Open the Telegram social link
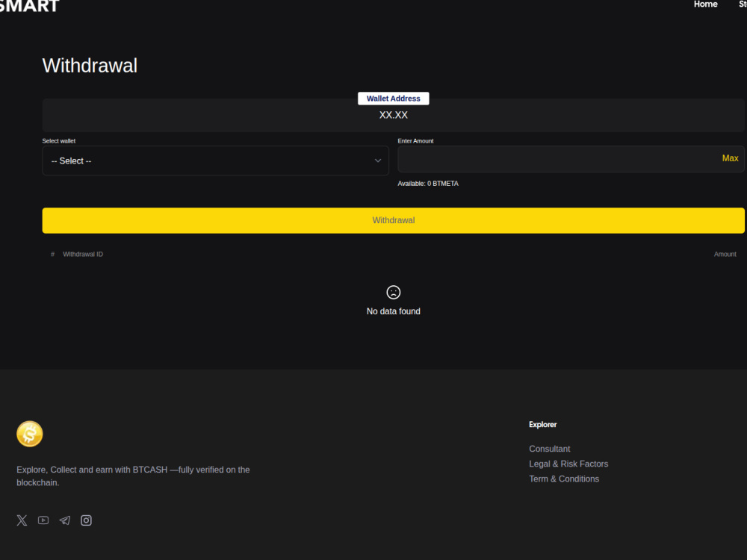The height and width of the screenshot is (560, 747). [x=65, y=520]
